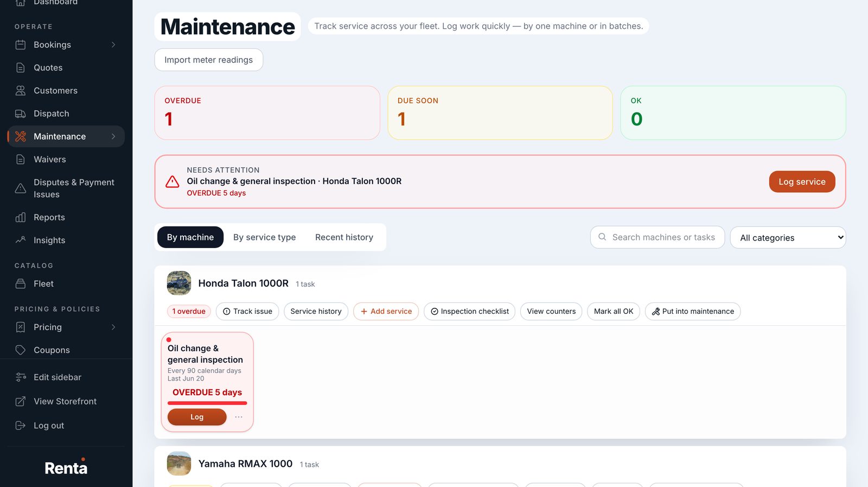
Task: Expand the Maintenance submenu chevron
Action: [113, 136]
